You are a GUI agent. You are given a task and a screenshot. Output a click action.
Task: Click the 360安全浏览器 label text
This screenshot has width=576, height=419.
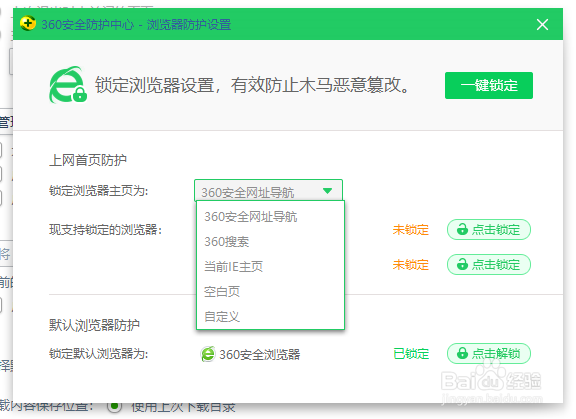coord(260,354)
